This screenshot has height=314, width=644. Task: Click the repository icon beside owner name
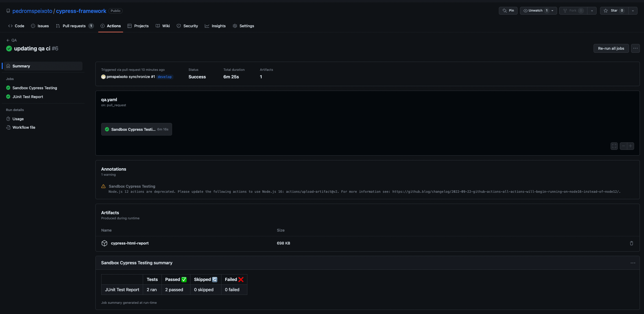coord(8,11)
